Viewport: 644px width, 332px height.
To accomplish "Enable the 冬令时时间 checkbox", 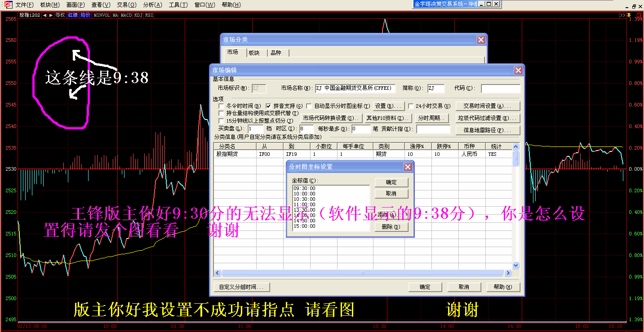I will [x=221, y=106].
